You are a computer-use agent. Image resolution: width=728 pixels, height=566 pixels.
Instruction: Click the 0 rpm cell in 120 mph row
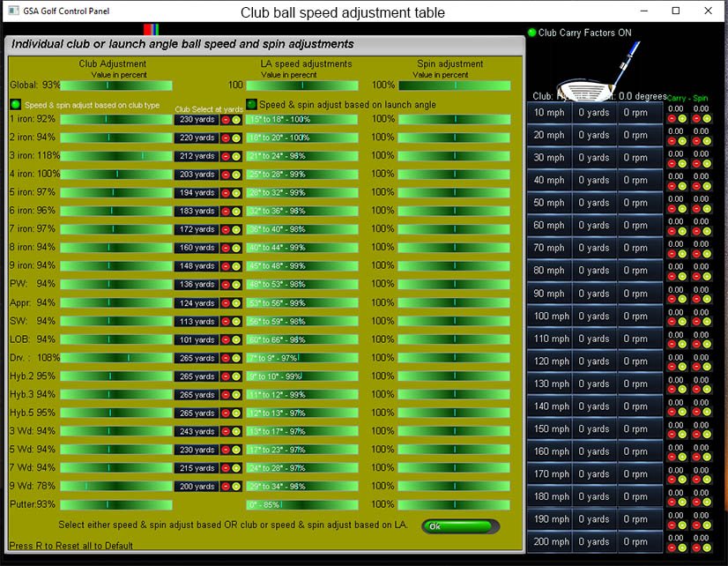coord(635,361)
